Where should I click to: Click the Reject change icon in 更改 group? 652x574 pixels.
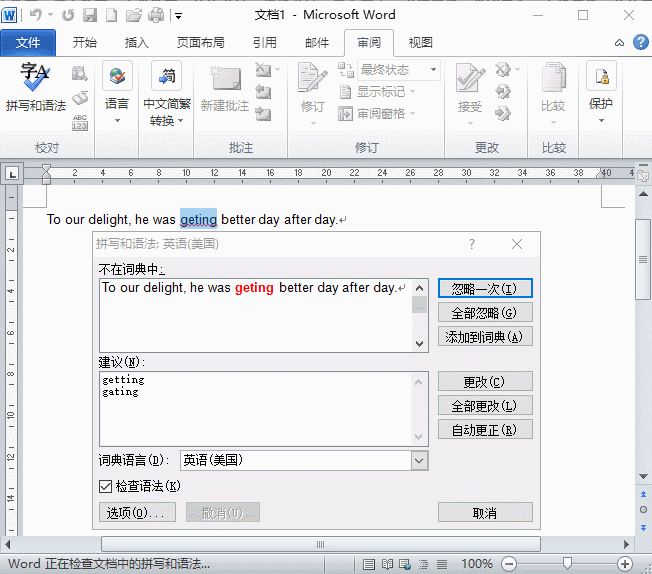[503, 70]
